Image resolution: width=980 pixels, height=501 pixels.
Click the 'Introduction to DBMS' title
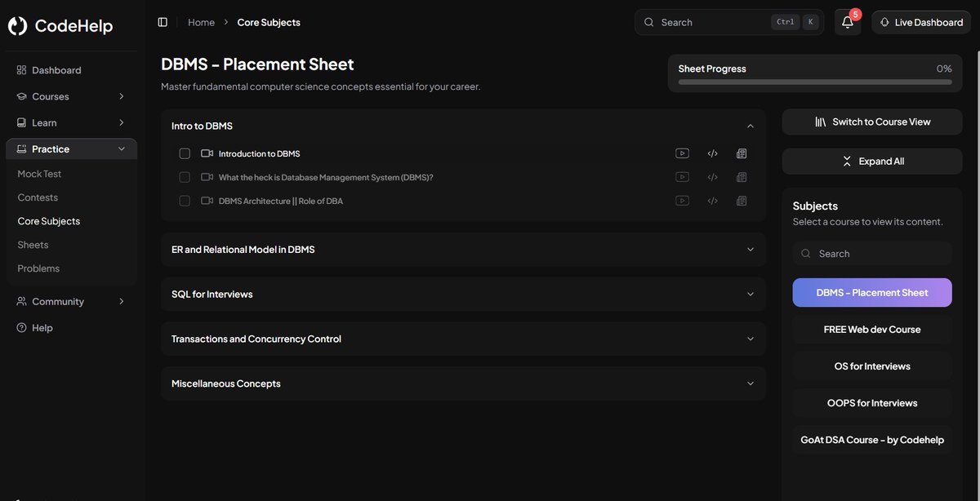pos(260,153)
